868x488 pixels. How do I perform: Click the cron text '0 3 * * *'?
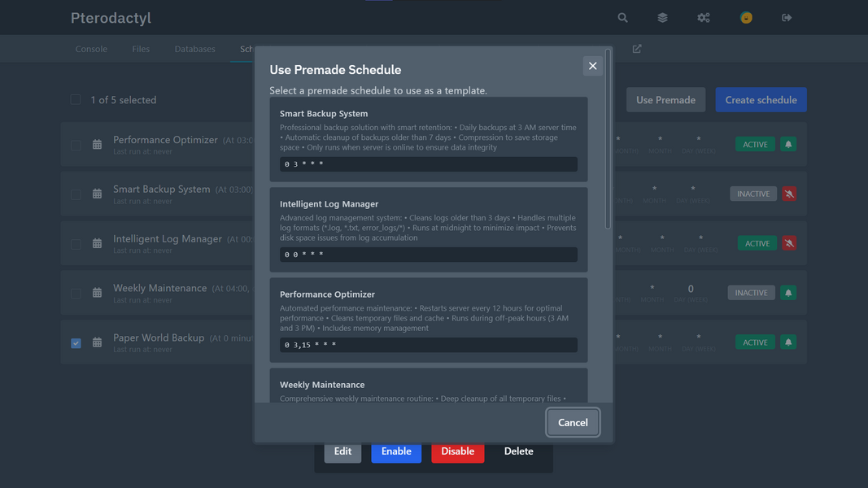point(304,164)
